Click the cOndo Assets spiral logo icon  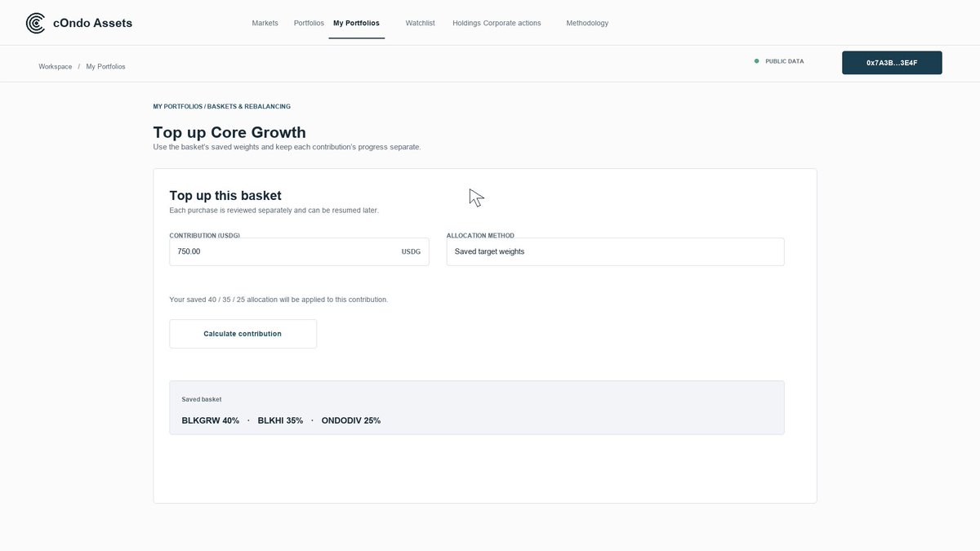pos(36,23)
